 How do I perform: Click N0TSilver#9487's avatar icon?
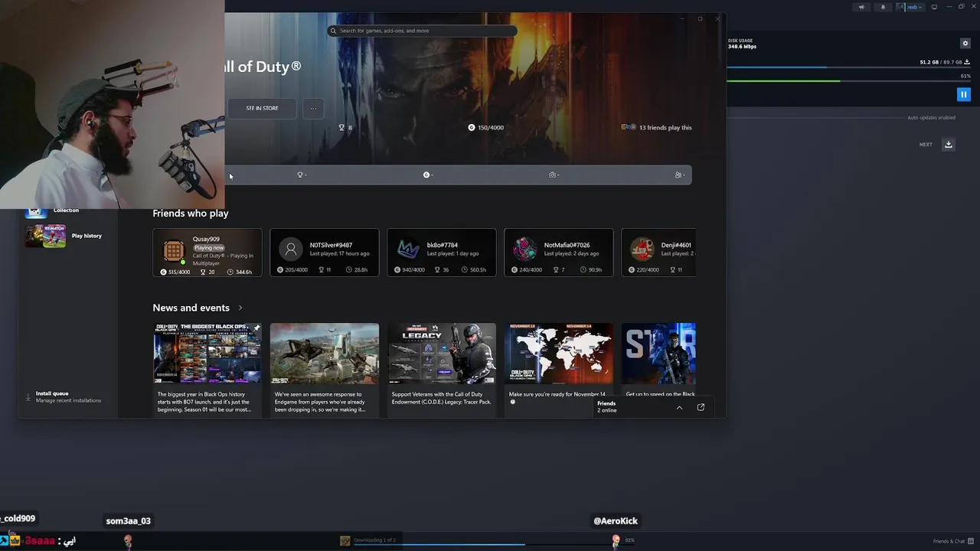[291, 249]
